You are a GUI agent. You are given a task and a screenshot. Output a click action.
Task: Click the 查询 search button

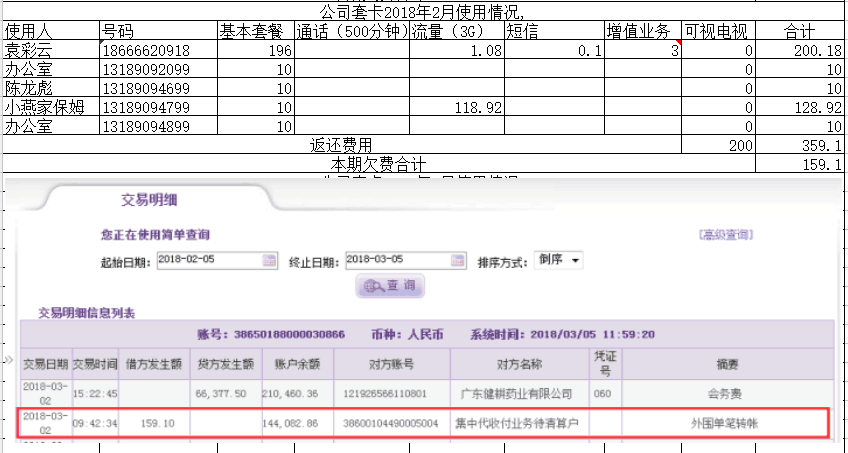(x=391, y=286)
